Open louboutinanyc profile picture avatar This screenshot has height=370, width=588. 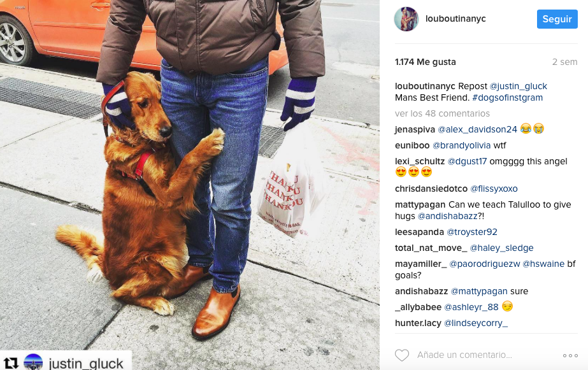pyautogui.click(x=406, y=18)
